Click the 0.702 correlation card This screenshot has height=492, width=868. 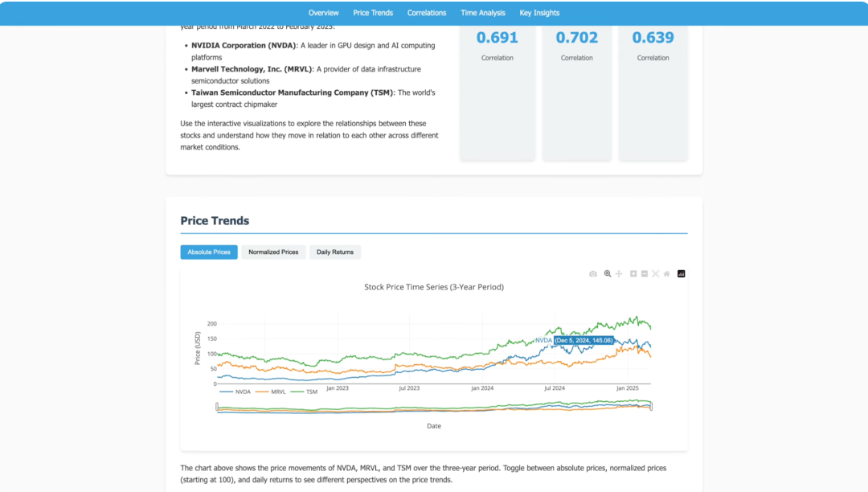(577, 92)
